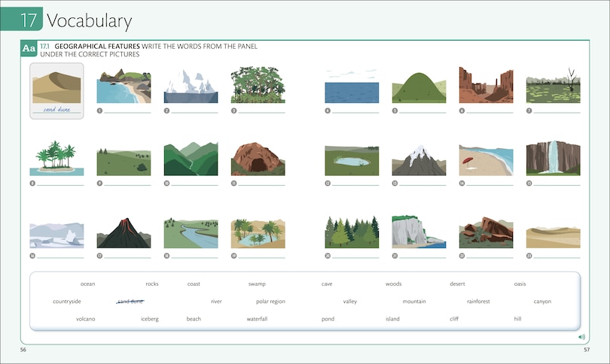Click the Aa vocabulary exercise icon
The width and height of the screenshot is (610, 364).
point(29,49)
